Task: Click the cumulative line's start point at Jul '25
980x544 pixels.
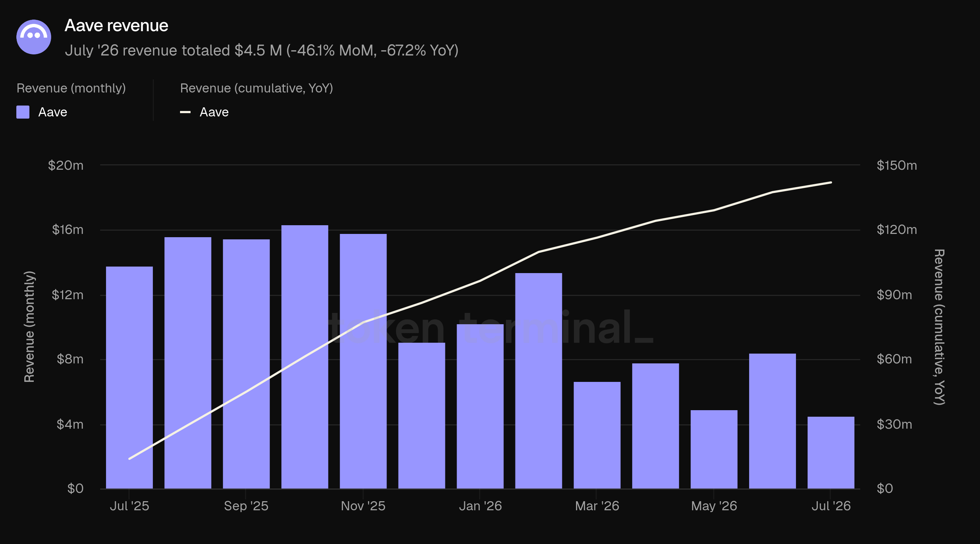Action: pyautogui.click(x=129, y=459)
